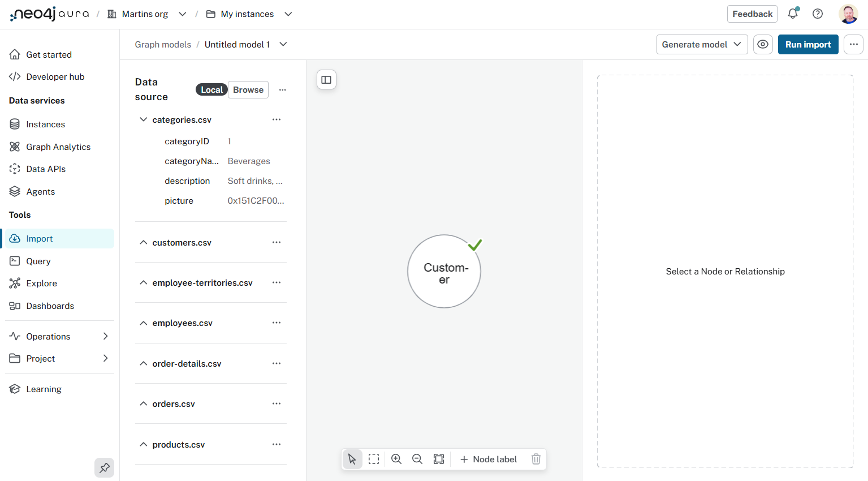Screen dimensions: 868x481
Task: Add a new Node label
Action: pos(488,459)
